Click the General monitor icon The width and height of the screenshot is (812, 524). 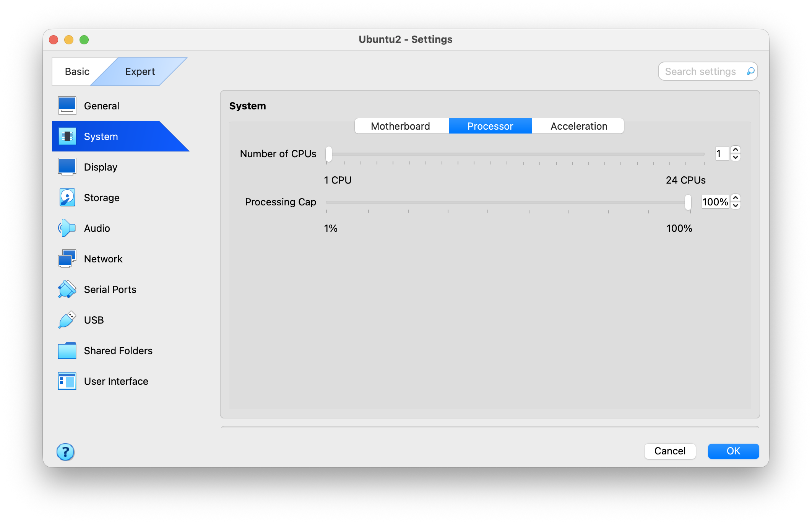[x=67, y=106]
